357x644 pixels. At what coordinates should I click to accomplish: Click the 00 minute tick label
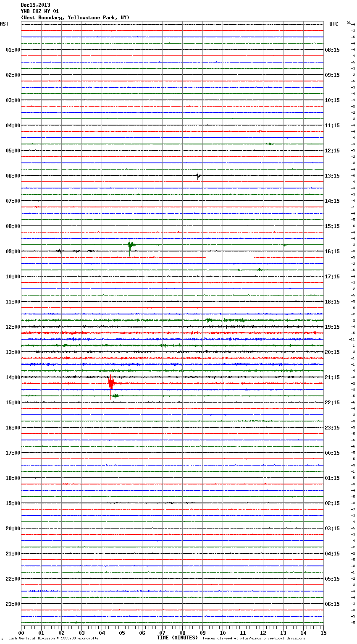click(21, 633)
